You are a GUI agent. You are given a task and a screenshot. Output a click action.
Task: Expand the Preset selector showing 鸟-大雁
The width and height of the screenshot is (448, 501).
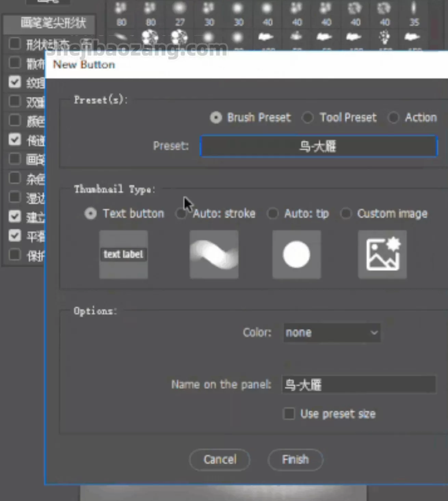coord(318,146)
